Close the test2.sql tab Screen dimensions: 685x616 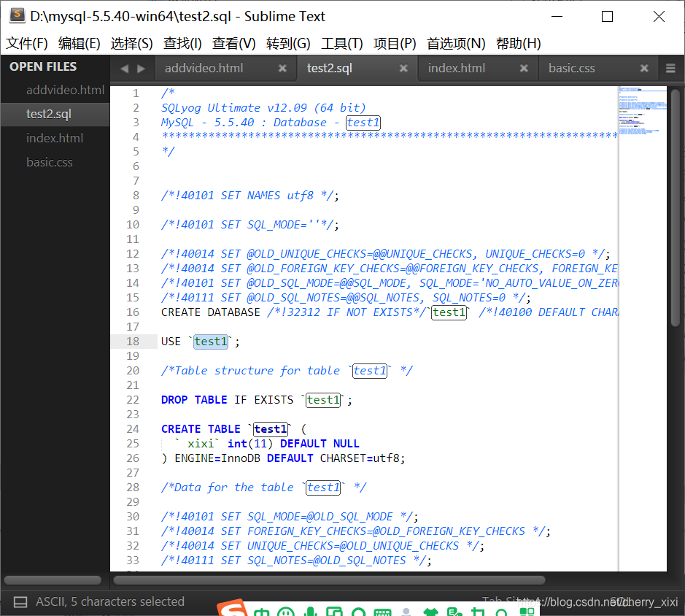coord(403,68)
